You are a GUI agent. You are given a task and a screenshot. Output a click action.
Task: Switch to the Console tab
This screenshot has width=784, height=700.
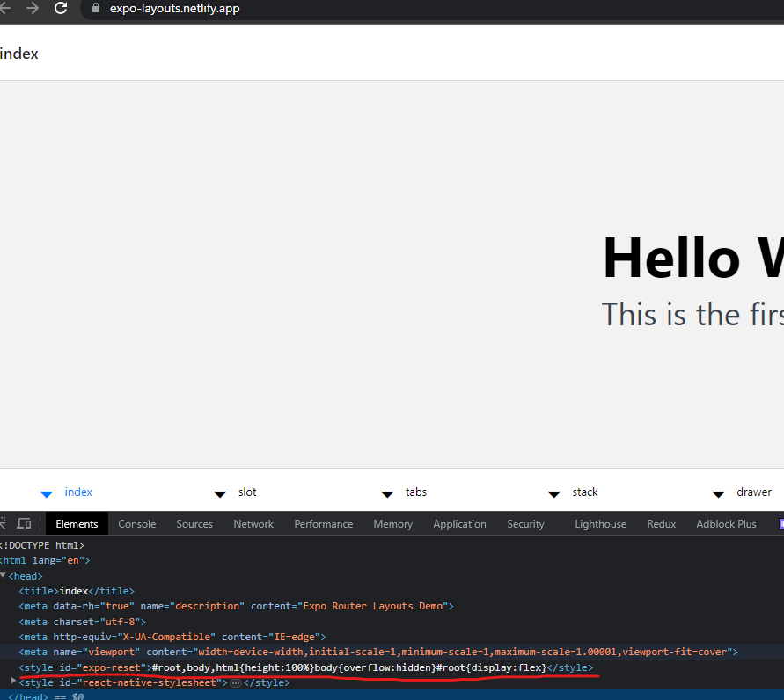point(137,523)
